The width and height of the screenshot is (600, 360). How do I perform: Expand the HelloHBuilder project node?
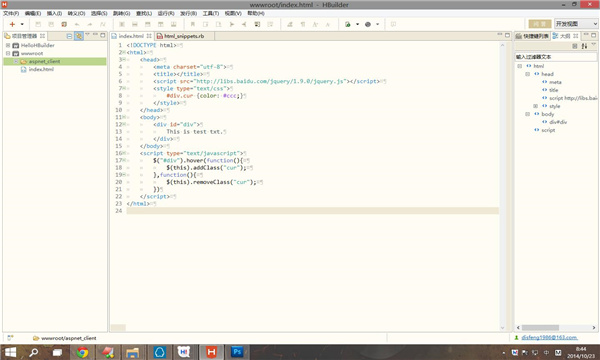(x=8, y=45)
